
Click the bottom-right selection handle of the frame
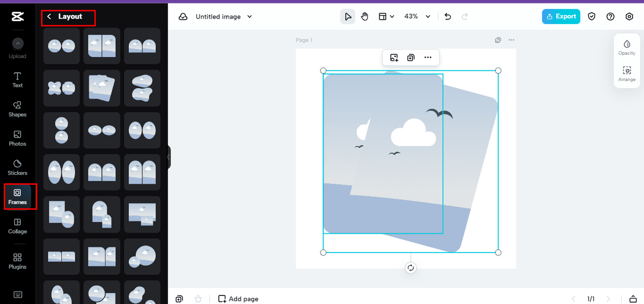click(498, 252)
